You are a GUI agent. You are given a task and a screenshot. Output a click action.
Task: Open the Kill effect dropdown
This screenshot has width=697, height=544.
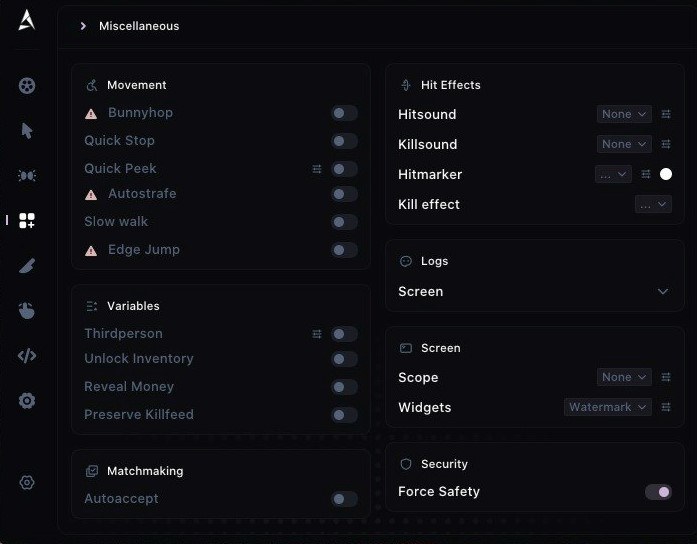point(653,204)
